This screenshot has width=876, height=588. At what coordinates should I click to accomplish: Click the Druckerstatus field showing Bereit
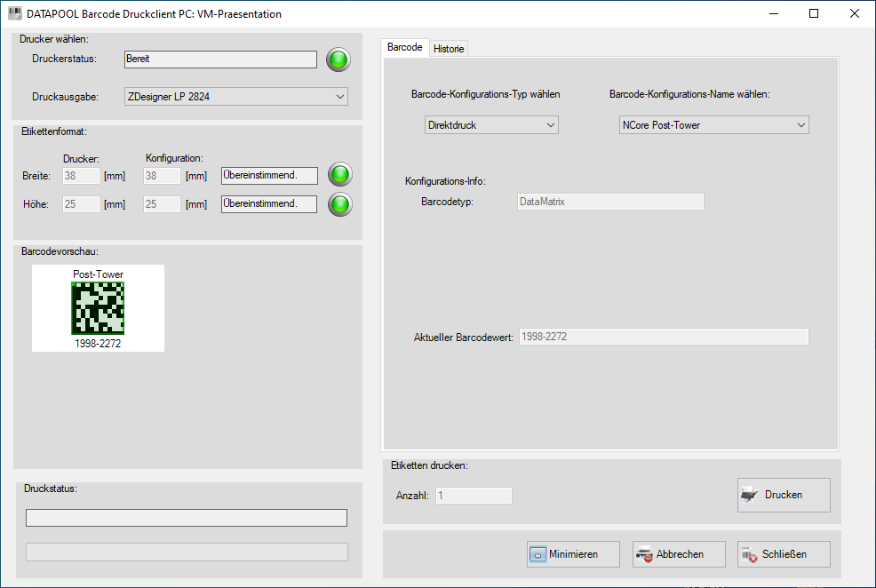click(x=219, y=60)
